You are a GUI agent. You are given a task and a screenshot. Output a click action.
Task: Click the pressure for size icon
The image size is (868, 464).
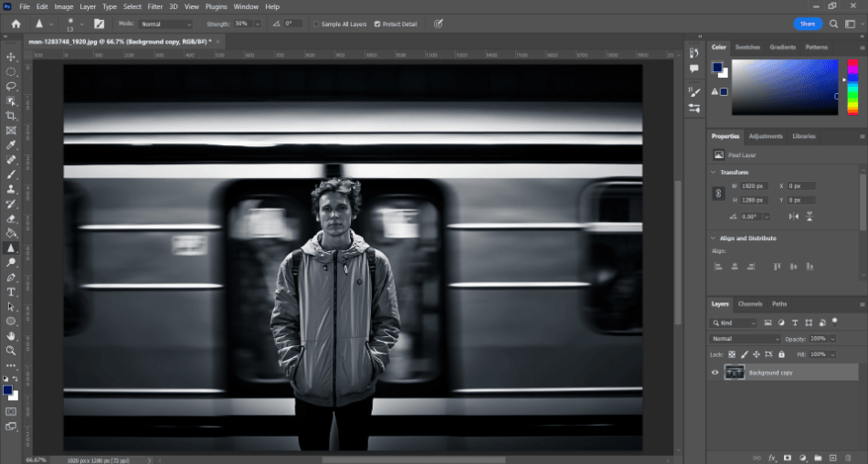click(439, 24)
